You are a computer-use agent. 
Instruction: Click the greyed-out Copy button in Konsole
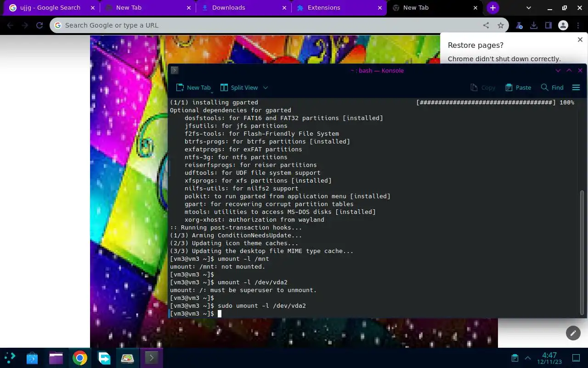483,87
